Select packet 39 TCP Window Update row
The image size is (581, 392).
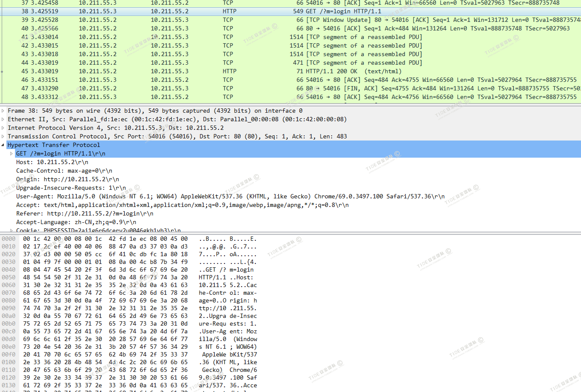[375, 20]
